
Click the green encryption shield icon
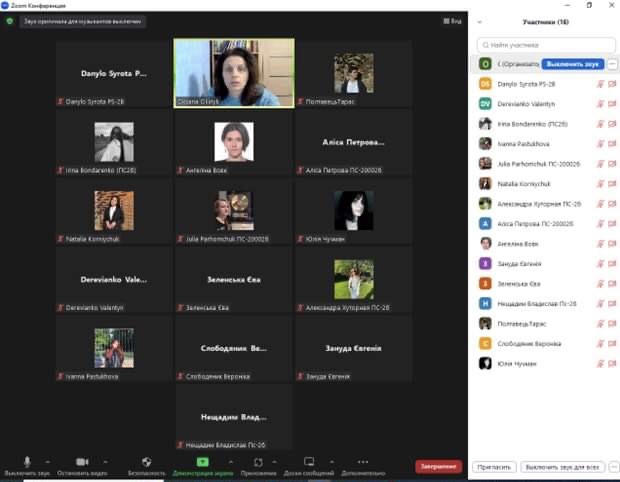pyautogui.click(x=9, y=21)
